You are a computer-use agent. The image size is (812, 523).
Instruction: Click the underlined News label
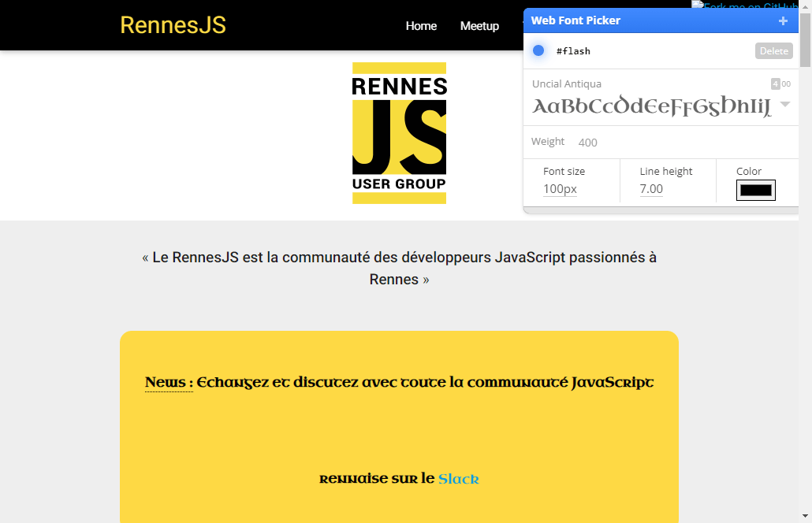[169, 382]
